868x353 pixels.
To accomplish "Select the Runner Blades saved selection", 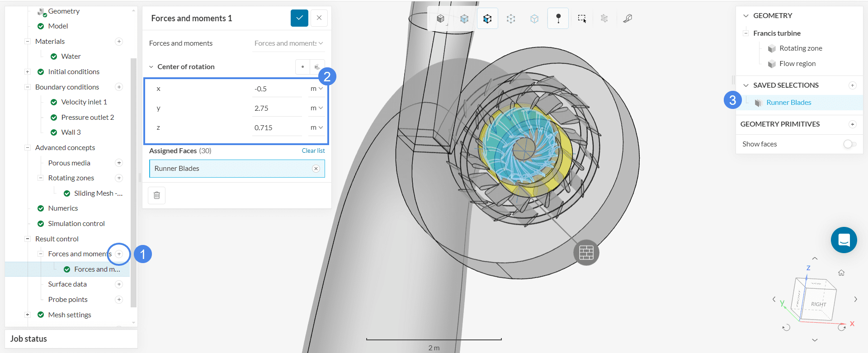I will (x=788, y=103).
